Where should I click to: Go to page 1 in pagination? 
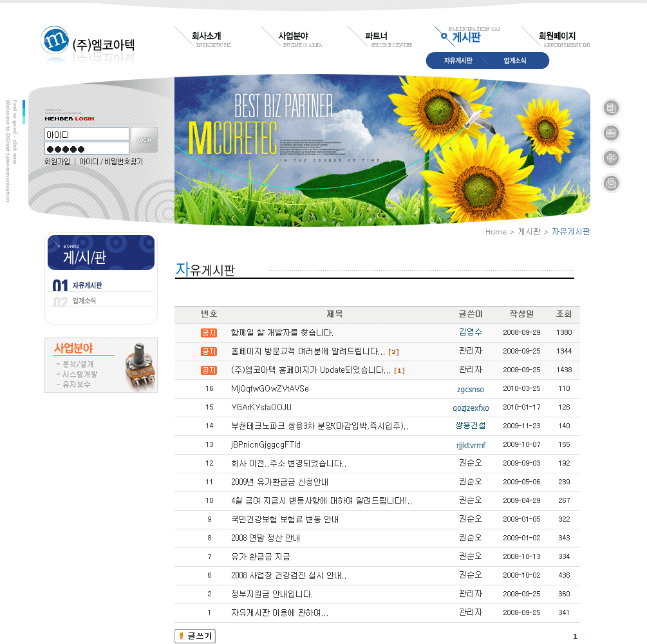tap(575, 636)
